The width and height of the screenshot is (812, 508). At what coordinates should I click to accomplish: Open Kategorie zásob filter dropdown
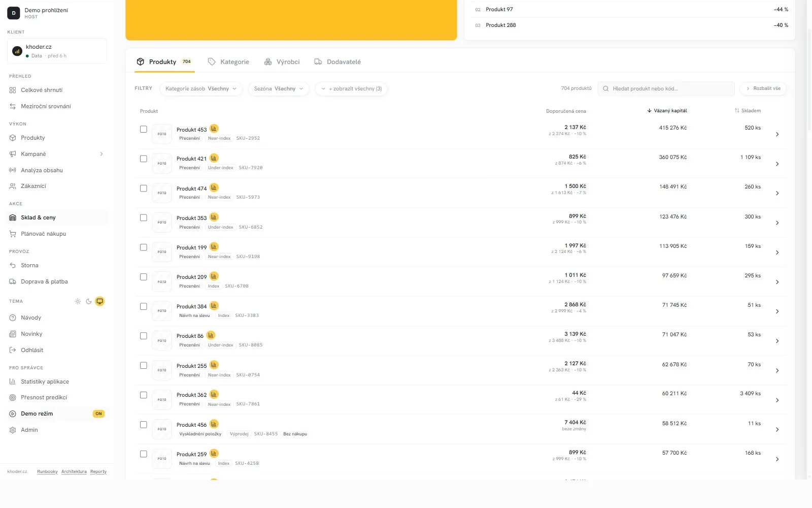(x=201, y=88)
